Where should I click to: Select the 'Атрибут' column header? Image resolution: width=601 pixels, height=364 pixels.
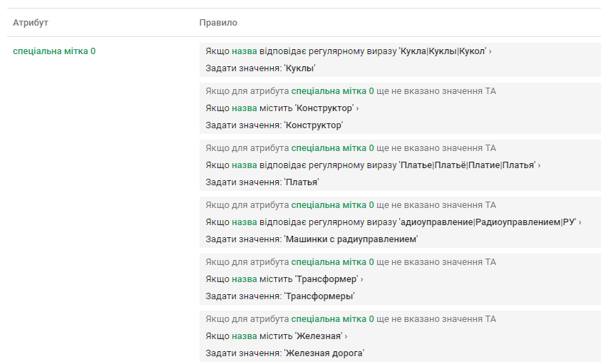[31, 23]
